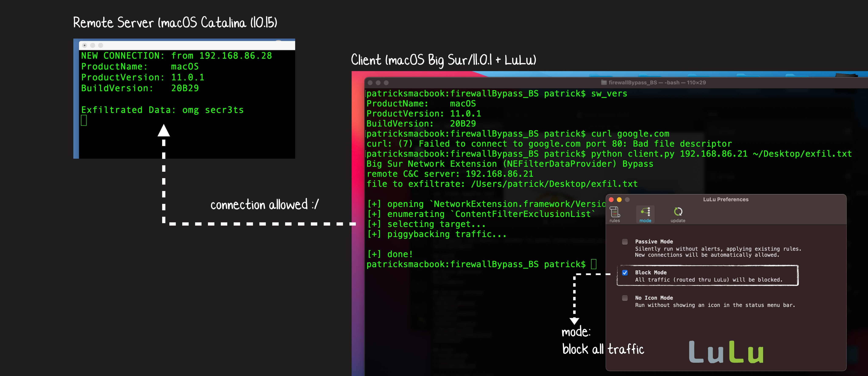
Task: Open the update tab in LuLu Preferences
Action: (x=678, y=215)
